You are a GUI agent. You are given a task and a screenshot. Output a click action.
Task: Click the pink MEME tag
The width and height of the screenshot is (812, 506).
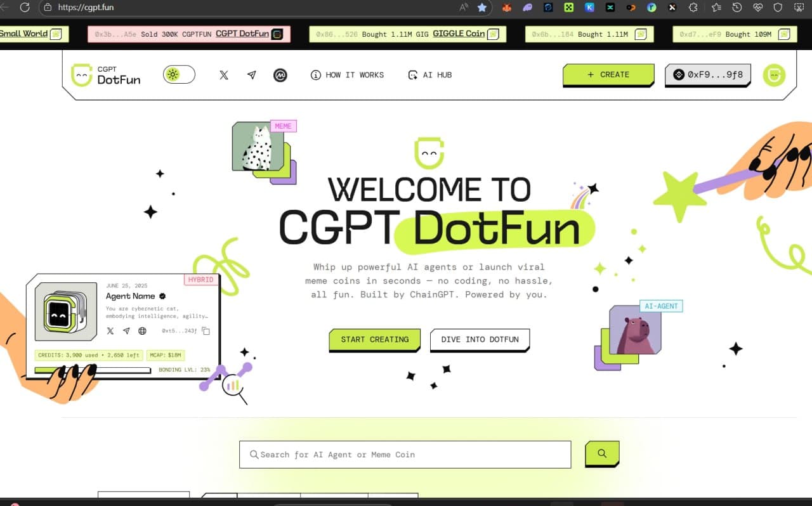[x=283, y=126]
